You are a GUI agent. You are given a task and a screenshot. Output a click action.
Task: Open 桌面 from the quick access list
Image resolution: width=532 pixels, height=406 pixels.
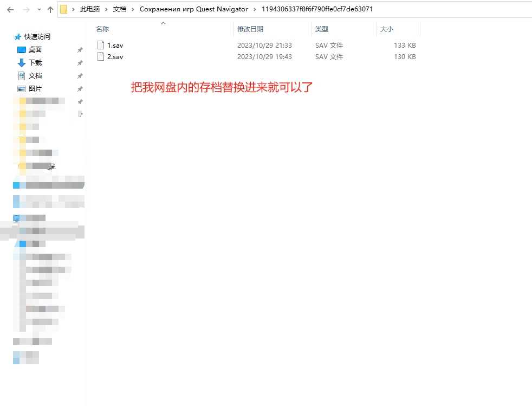coord(35,50)
